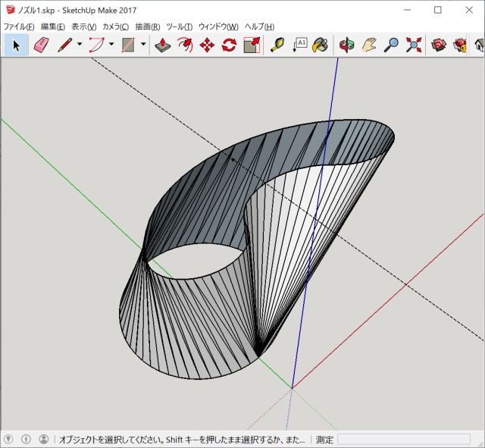Expand the Line tool dropdown arrow
Screen dimensions: 485x448
[79, 45]
